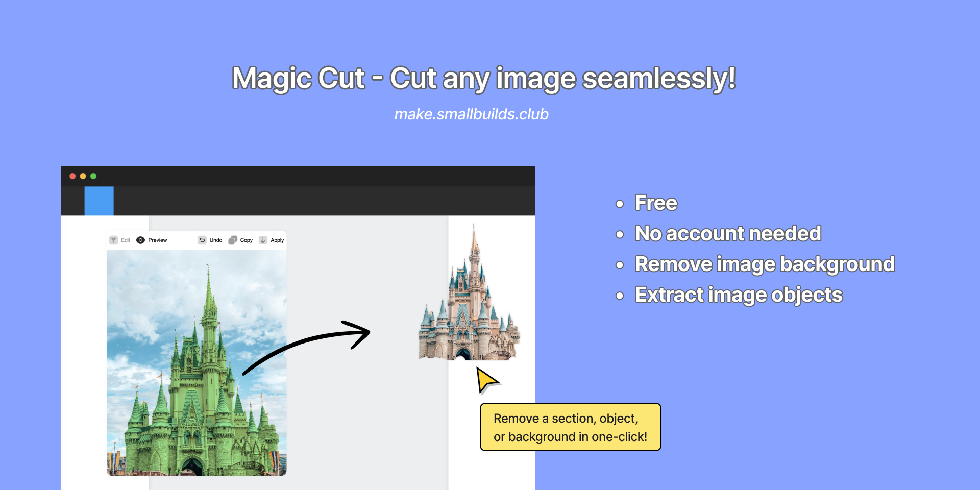Viewport: 980px width, 490px height.
Task: Click the extracted castle cutout image
Action: tap(469, 293)
